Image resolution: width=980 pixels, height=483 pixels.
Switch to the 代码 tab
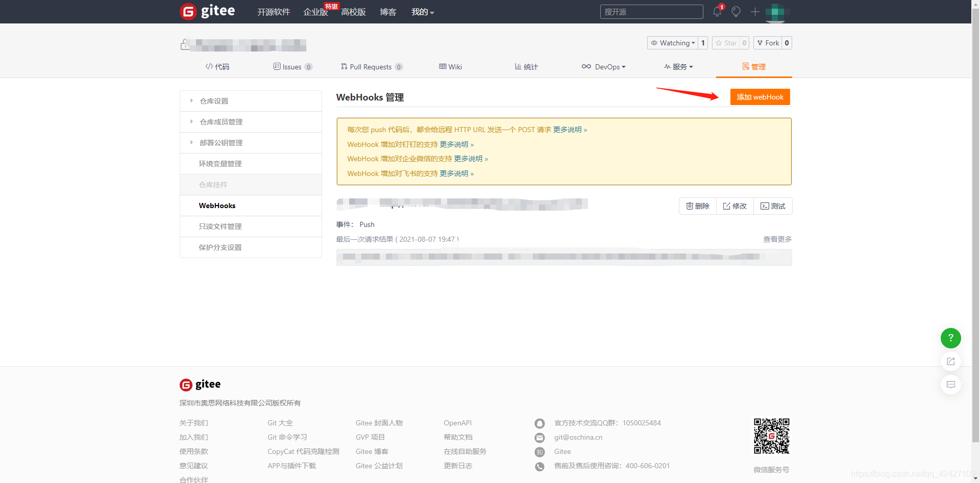pos(217,67)
